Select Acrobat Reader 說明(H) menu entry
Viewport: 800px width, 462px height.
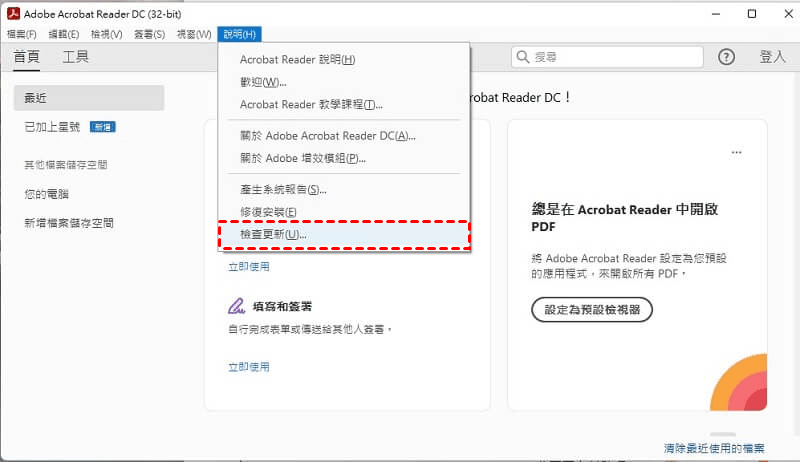click(344, 60)
